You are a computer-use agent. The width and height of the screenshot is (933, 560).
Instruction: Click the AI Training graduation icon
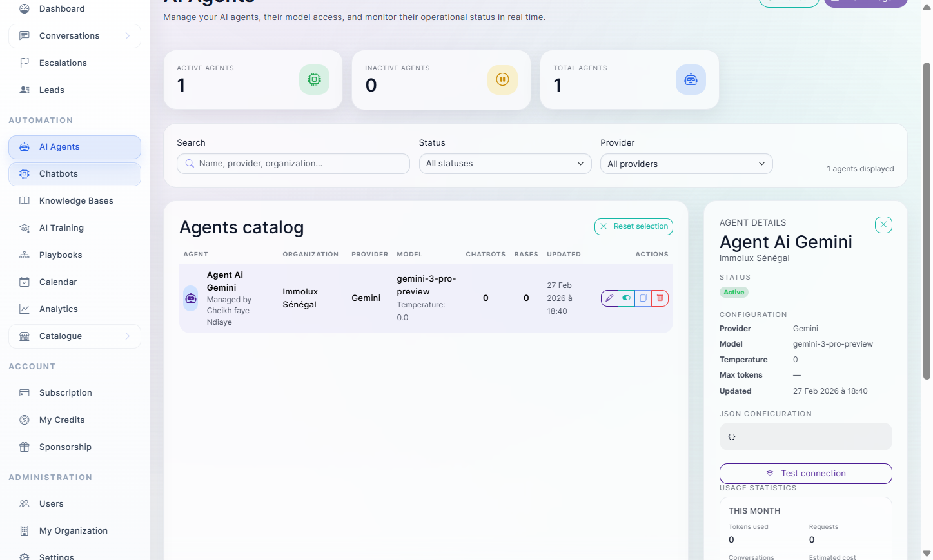[25, 228]
